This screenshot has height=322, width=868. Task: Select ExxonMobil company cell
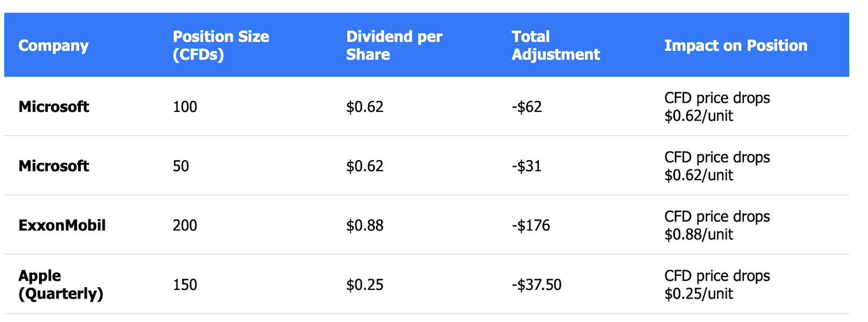pyautogui.click(x=62, y=225)
